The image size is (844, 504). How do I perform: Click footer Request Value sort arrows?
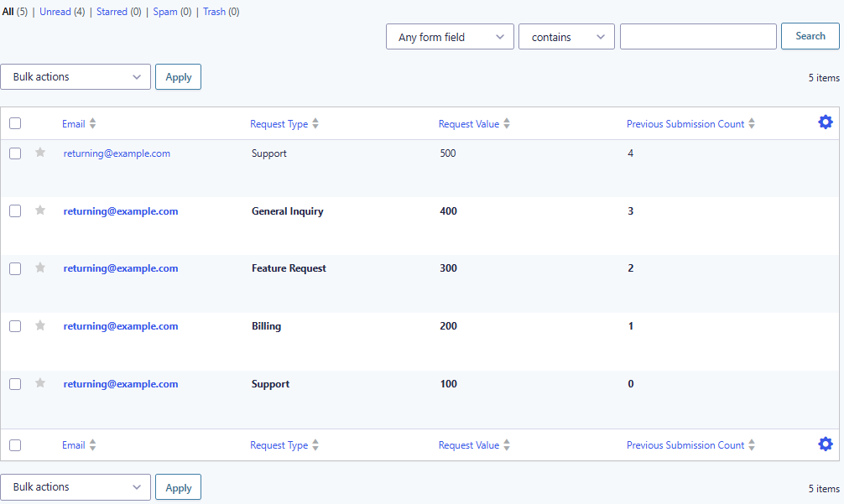coord(507,444)
